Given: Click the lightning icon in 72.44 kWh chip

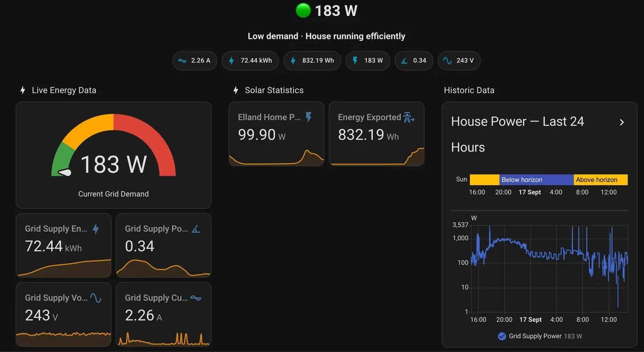Looking at the screenshot, I should pos(231,61).
